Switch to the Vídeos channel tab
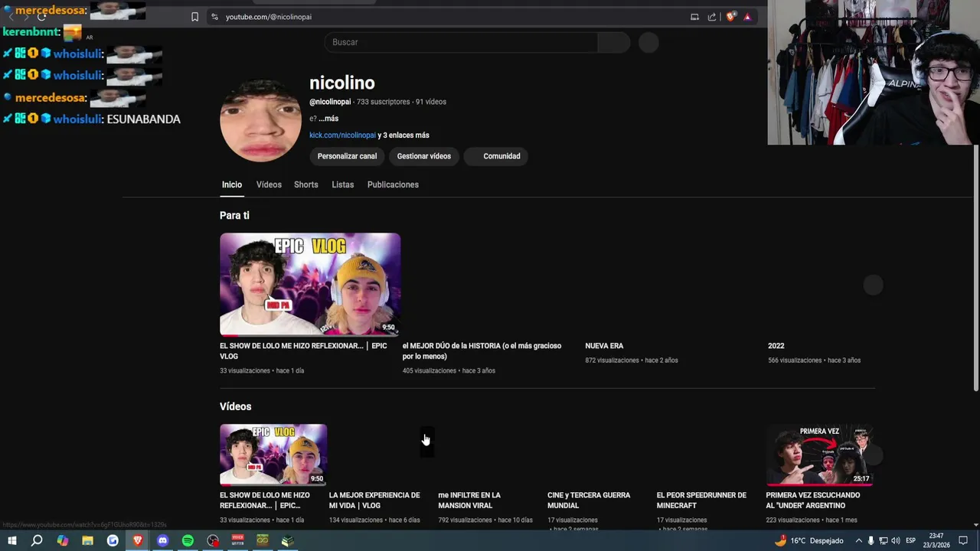The height and width of the screenshot is (551, 980). click(x=269, y=184)
